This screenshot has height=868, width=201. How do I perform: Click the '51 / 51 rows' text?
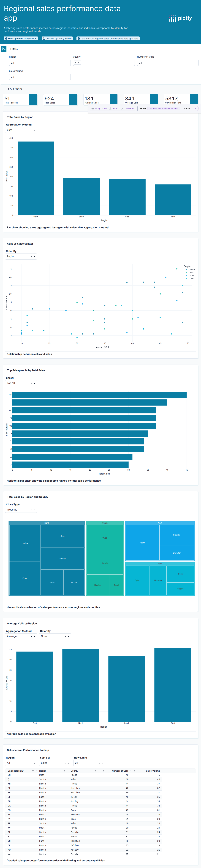pyautogui.click(x=15, y=89)
